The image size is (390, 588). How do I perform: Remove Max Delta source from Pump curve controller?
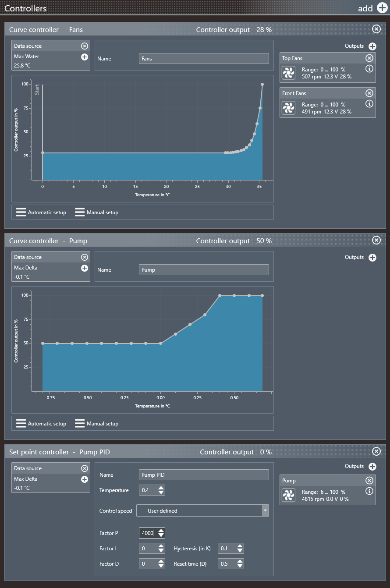tap(85, 258)
